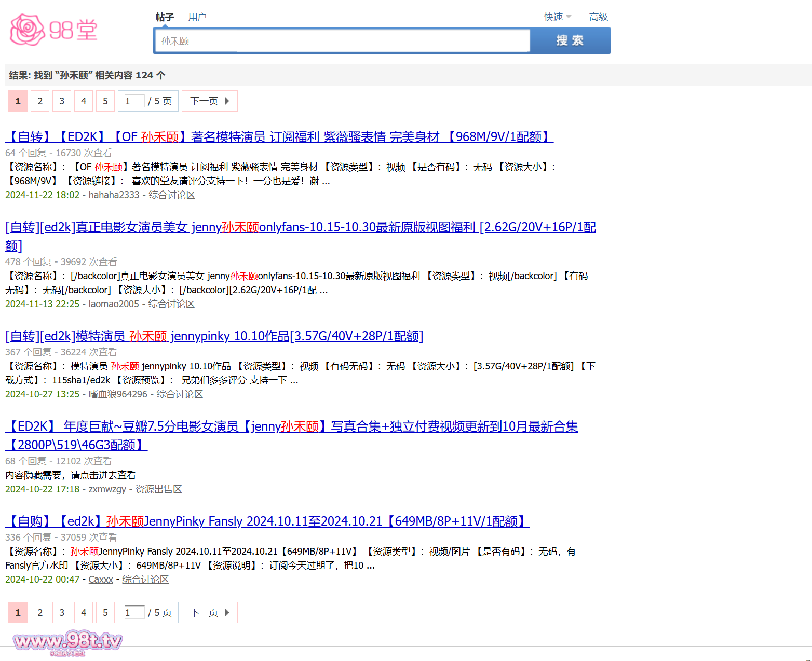The width and height of the screenshot is (812, 661).
Task: Click the text 367 个回复 - 36224 次查看
Action: coord(61,352)
